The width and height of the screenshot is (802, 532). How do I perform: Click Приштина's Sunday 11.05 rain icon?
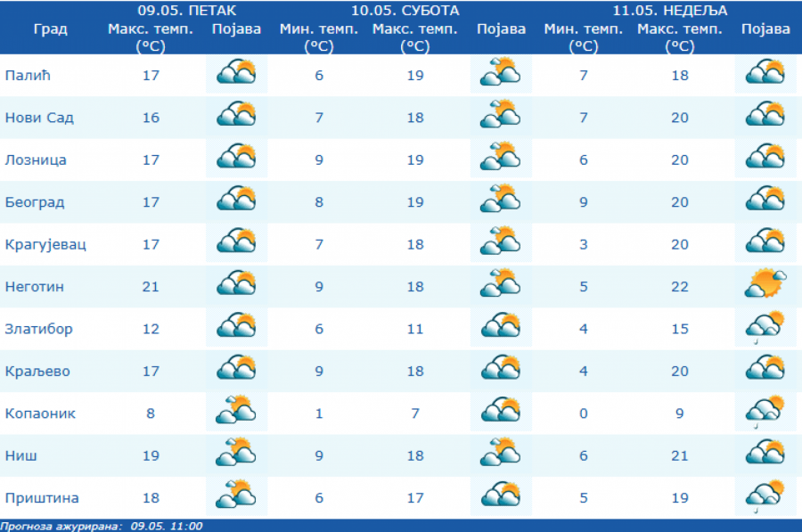coord(765,497)
